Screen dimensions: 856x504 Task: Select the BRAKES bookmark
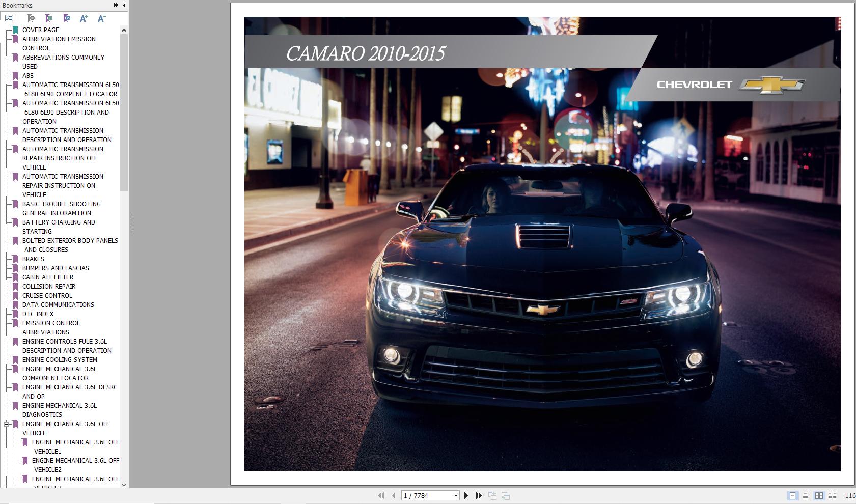pyautogui.click(x=33, y=259)
